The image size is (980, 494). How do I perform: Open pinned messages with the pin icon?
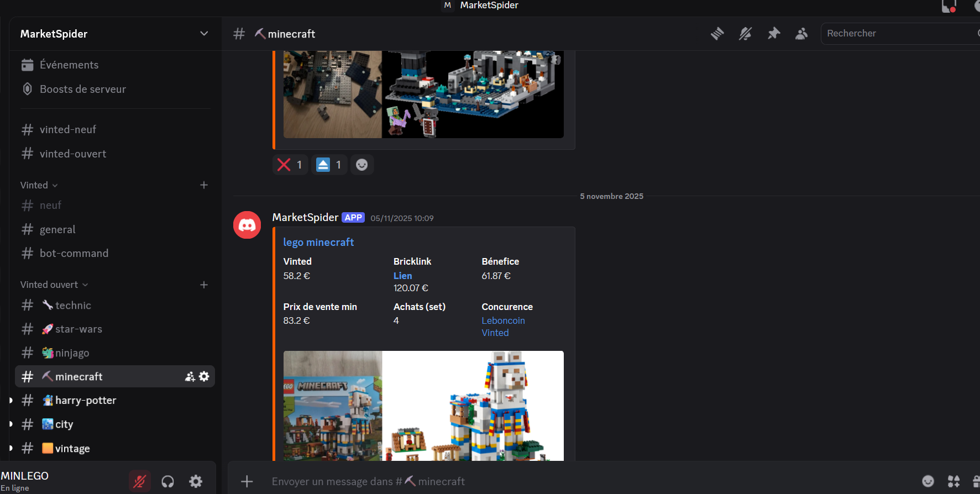773,34
